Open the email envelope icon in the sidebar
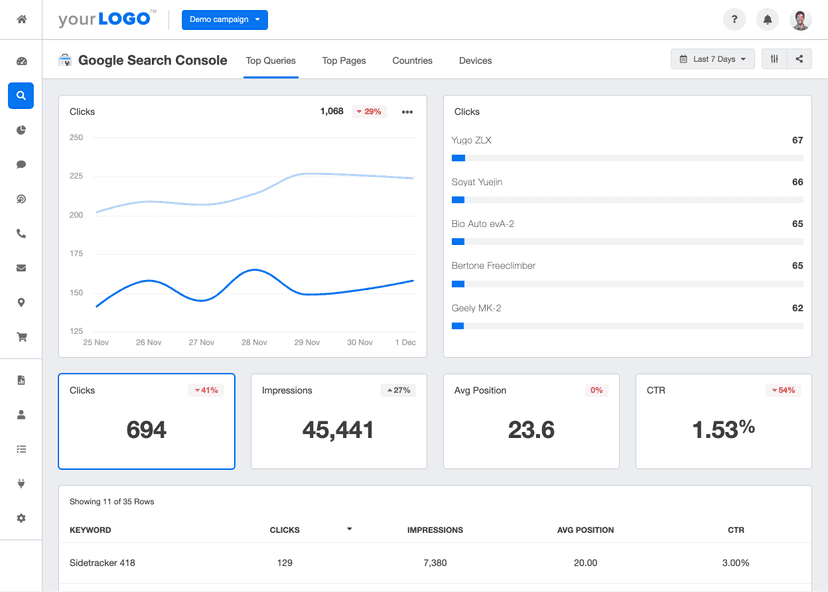Viewport: 828px width, 592px height. [20, 267]
